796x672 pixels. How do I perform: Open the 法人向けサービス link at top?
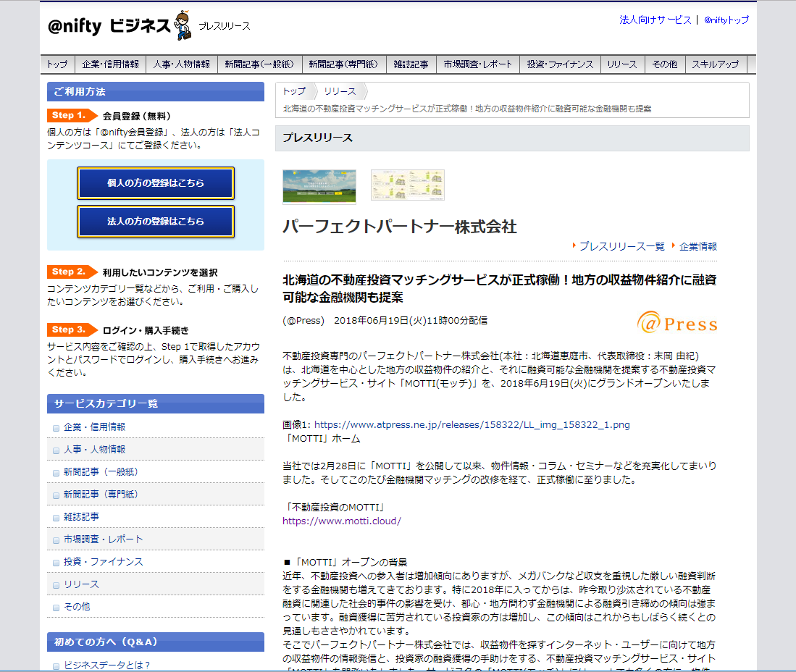click(655, 20)
